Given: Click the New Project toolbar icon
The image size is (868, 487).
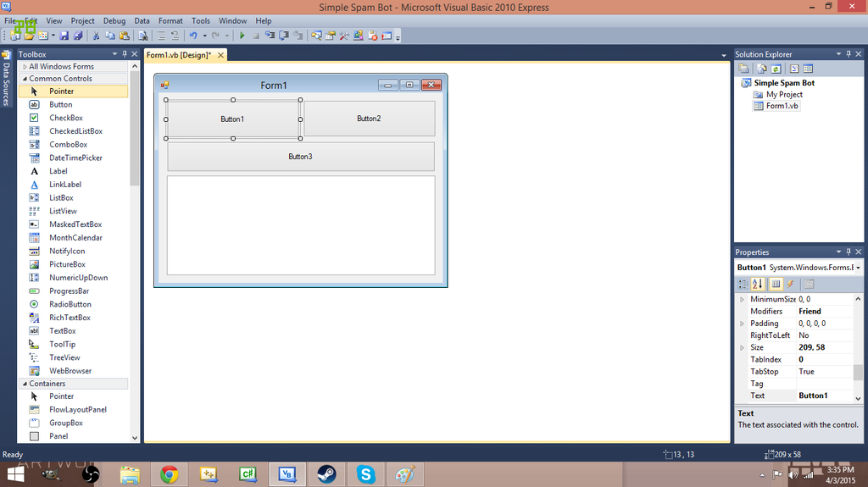Looking at the screenshot, I should 15,36.
